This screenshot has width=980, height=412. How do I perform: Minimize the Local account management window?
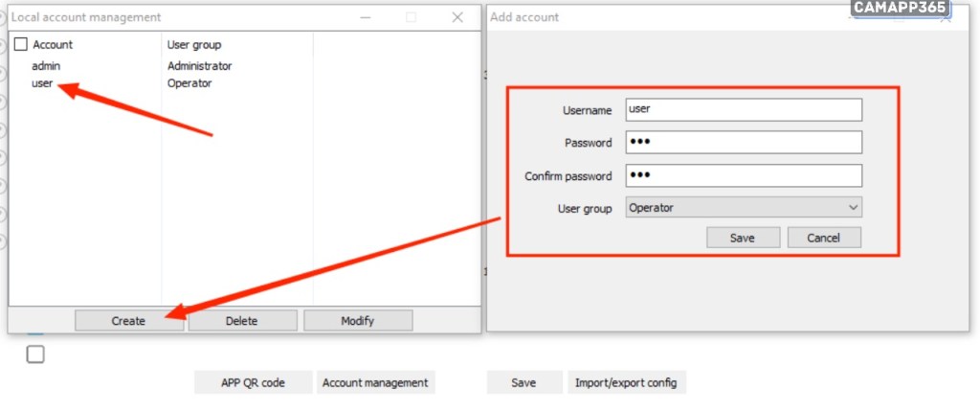(365, 17)
